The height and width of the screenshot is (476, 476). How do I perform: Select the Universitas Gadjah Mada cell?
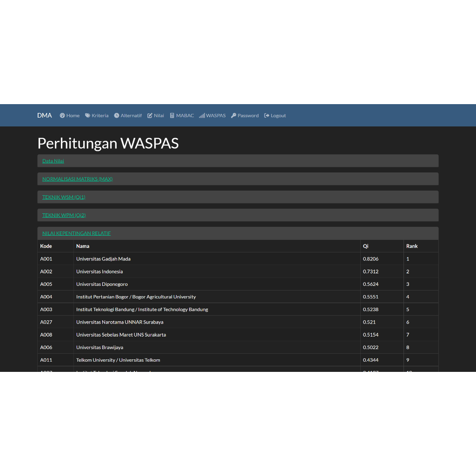pos(217,258)
